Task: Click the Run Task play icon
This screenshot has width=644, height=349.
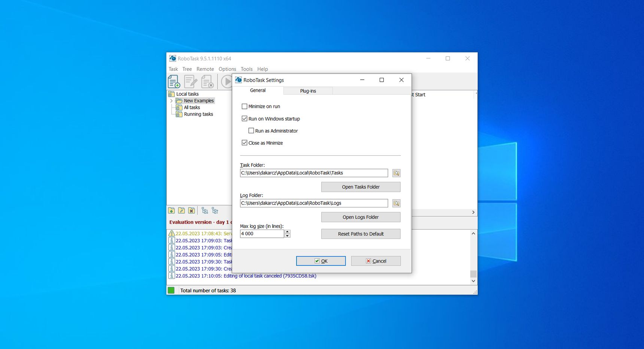Action: 226,81
